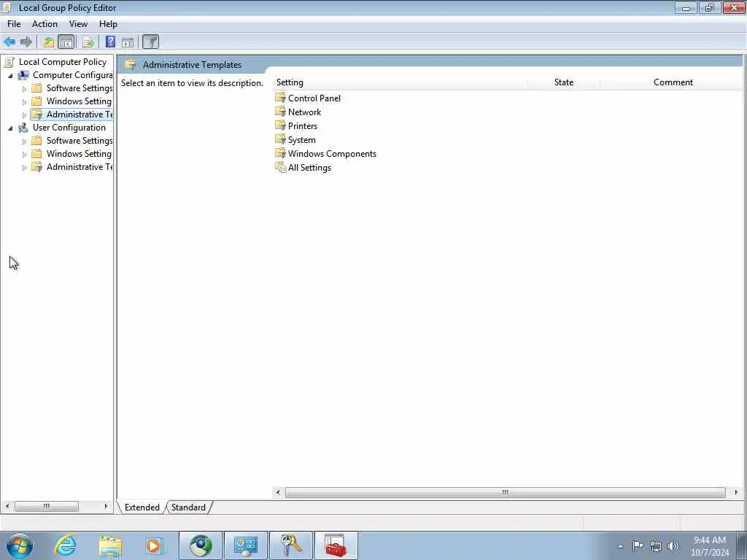
Task: Click the network tray icon
Action: pyautogui.click(x=656, y=546)
